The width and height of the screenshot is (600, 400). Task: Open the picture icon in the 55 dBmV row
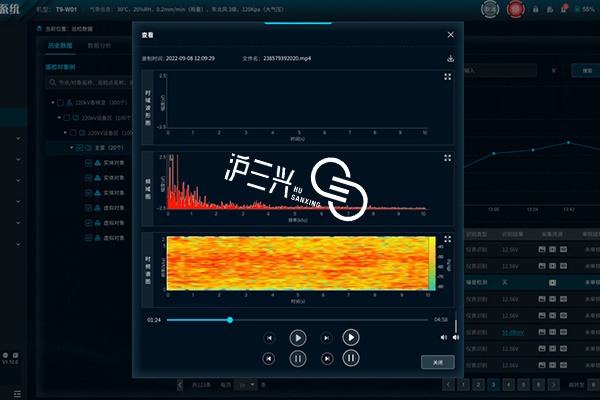click(542, 332)
